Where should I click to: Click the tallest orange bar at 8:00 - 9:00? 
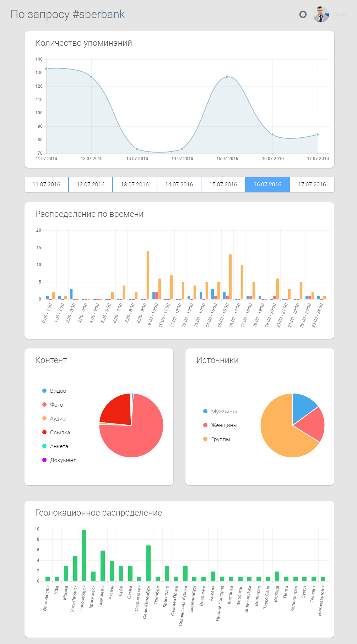(148, 275)
